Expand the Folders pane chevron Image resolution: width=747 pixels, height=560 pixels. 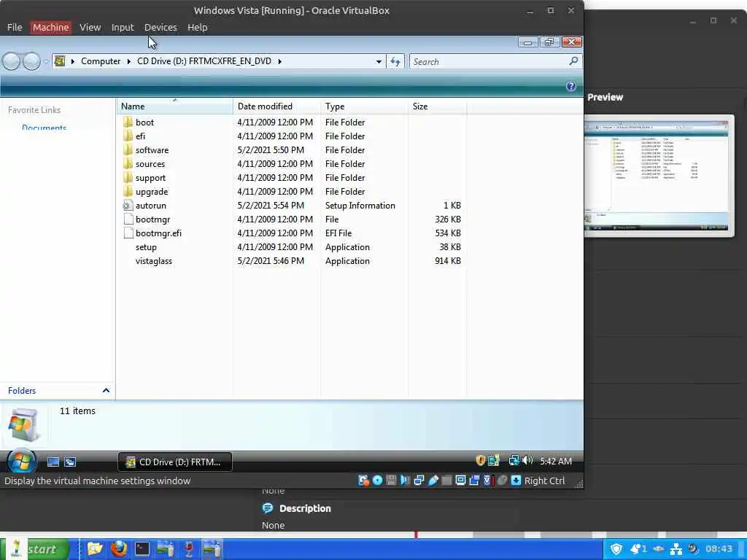pyautogui.click(x=106, y=391)
